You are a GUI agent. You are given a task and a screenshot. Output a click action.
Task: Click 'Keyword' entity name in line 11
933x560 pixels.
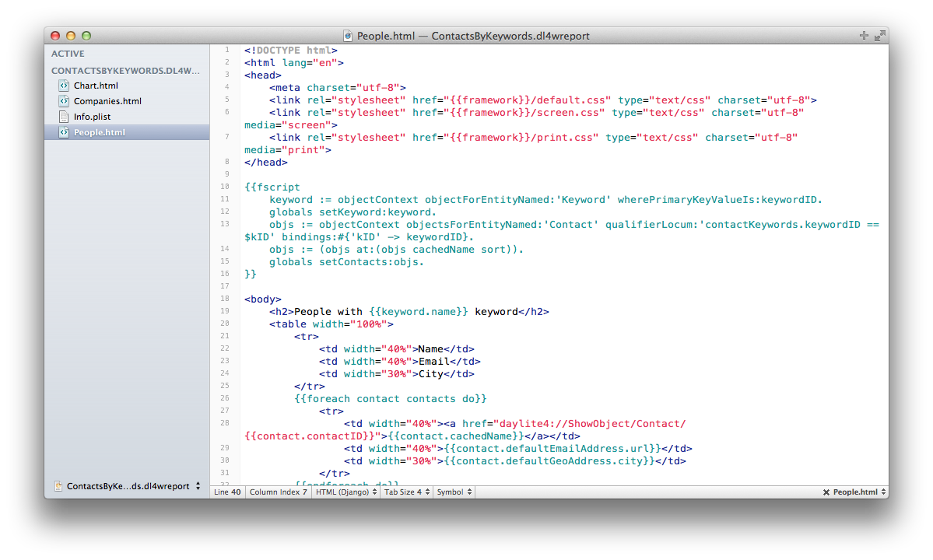coord(584,200)
